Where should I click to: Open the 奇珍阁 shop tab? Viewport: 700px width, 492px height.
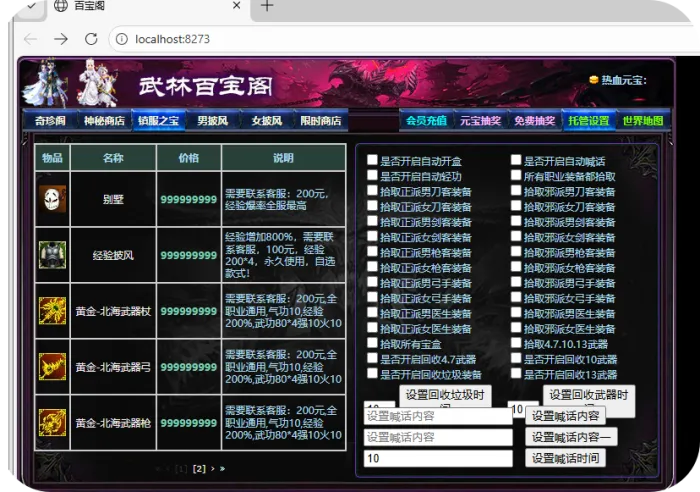[50, 121]
